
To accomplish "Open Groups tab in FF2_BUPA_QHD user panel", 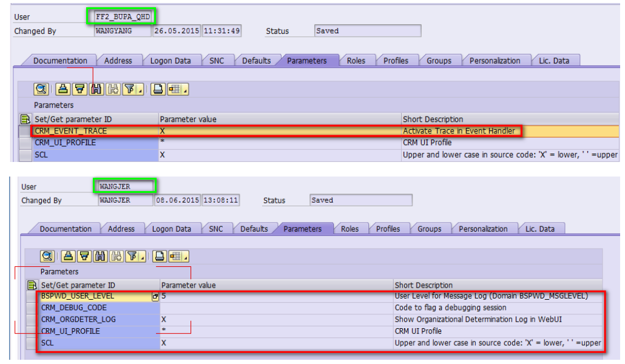I will [439, 61].
